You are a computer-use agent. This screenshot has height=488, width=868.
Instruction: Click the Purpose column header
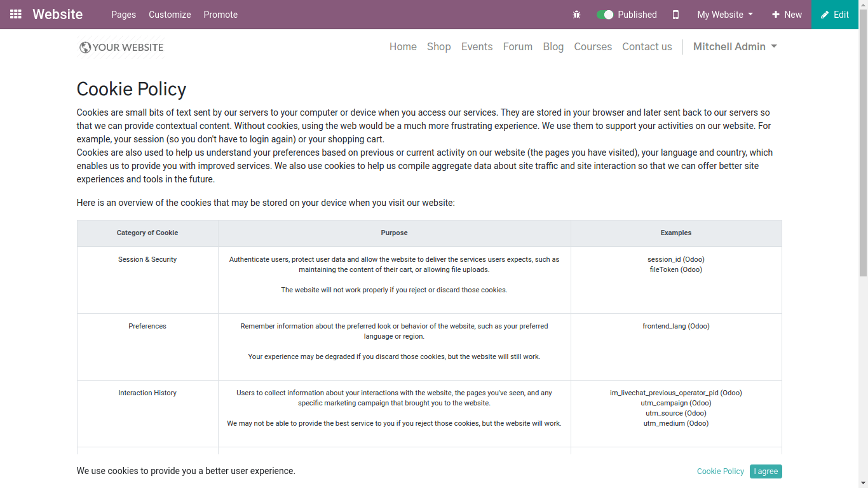pyautogui.click(x=395, y=233)
